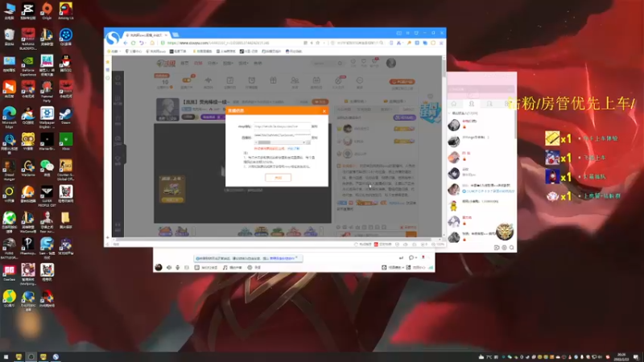Open the Douyu user avatar menu
Screen dimensions: 644x362
(391, 63)
